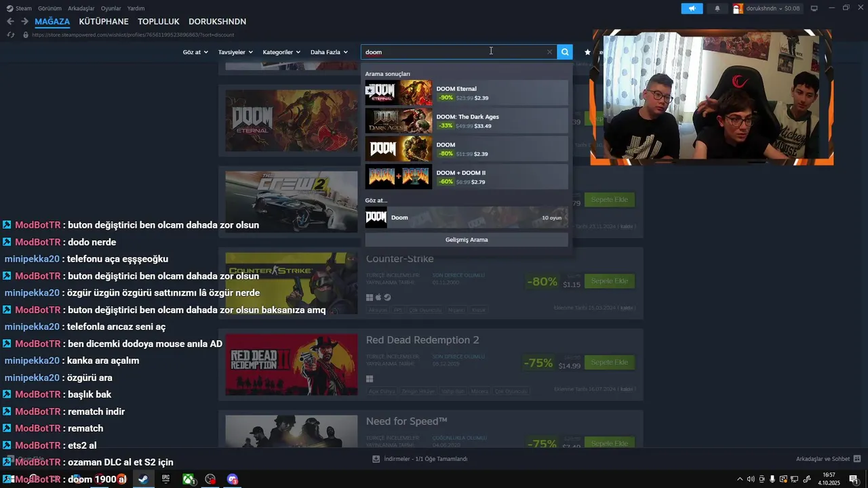This screenshot has width=868, height=488.
Task: Open the Yardım menu
Action: [x=136, y=8]
